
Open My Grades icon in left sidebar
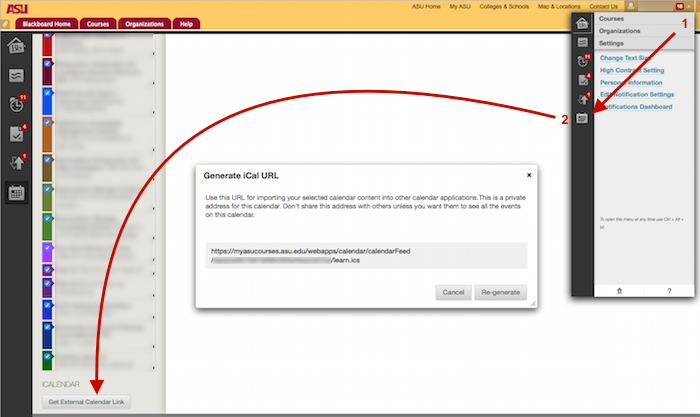[x=17, y=133]
